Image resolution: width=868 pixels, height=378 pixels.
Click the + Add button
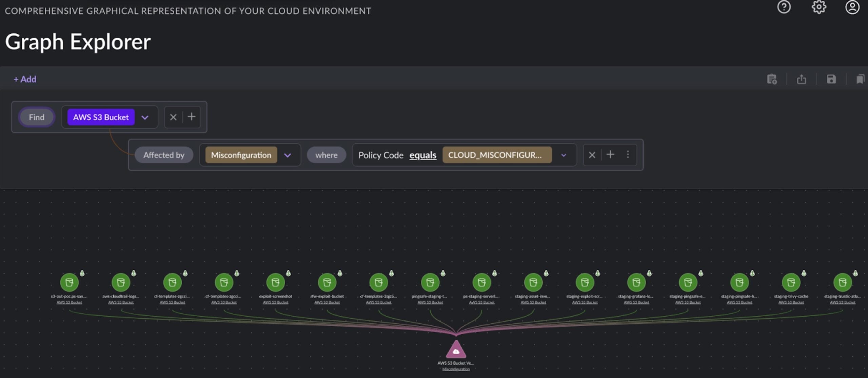[25, 79]
